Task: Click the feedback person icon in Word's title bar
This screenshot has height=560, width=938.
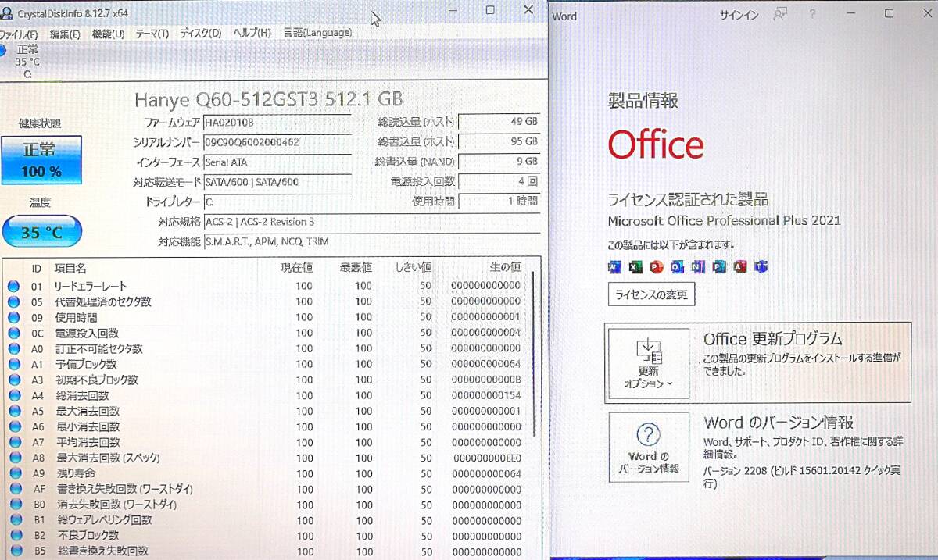Action: (779, 14)
